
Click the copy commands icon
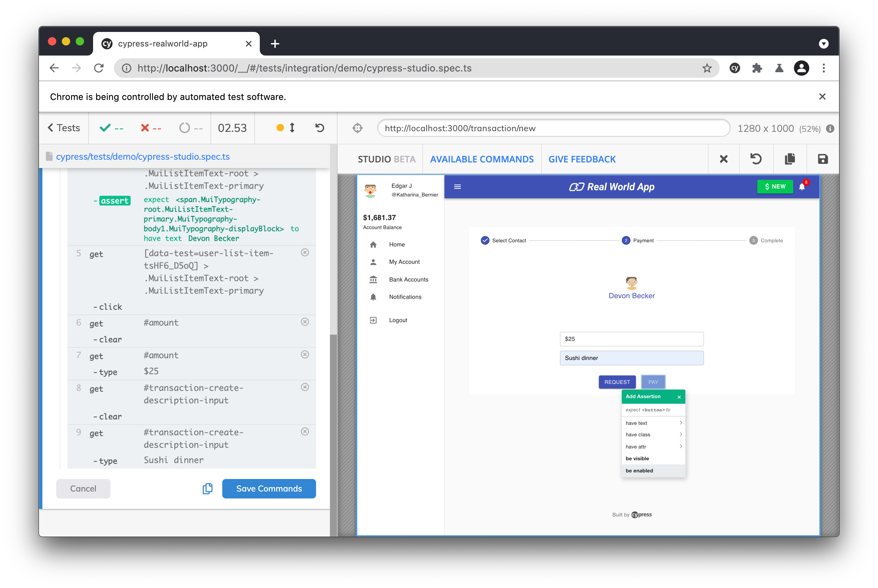[x=207, y=488]
